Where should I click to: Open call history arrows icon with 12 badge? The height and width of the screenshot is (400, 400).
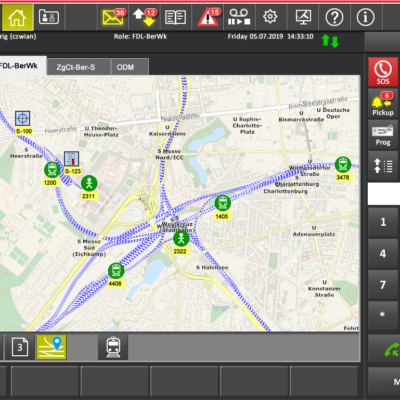144,17
